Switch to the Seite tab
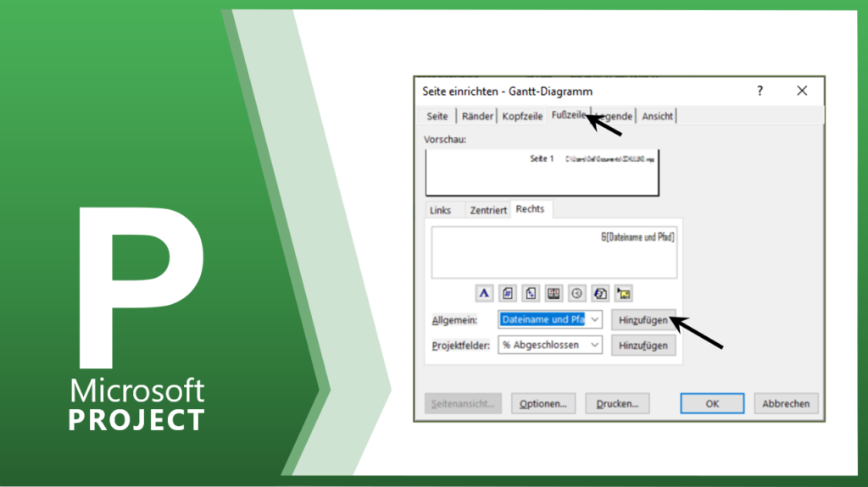 [437, 116]
